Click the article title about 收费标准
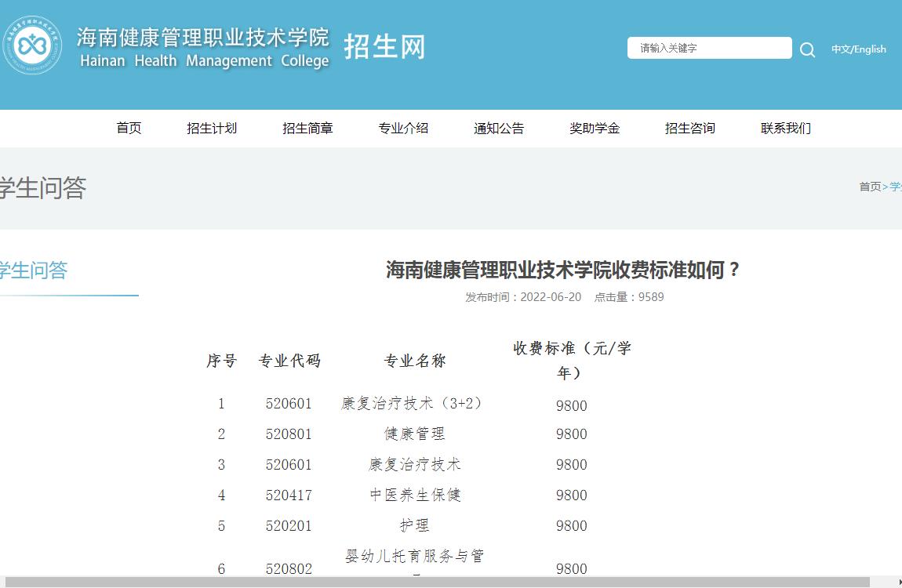This screenshot has height=588, width=902. [x=563, y=270]
